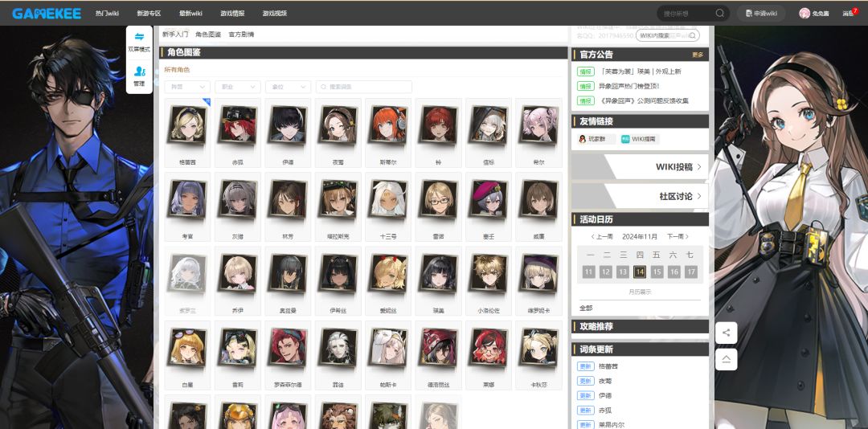Open 莱昂内尔 in 词条更新 list
868x429 pixels.
coord(612,424)
